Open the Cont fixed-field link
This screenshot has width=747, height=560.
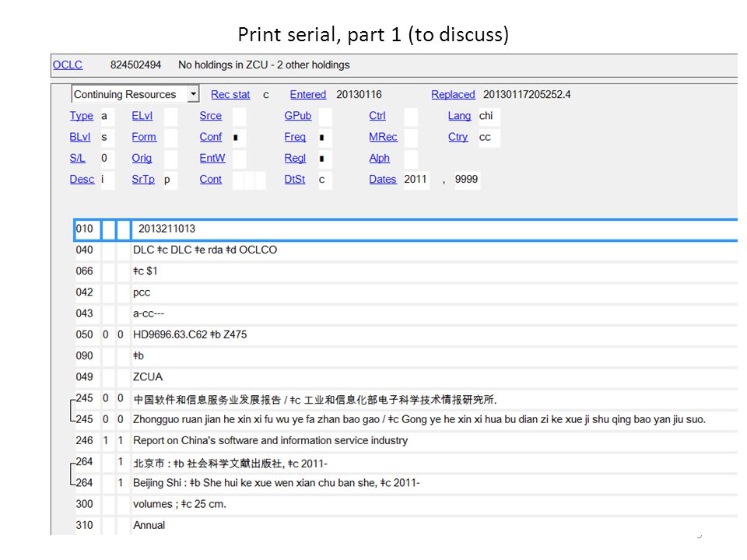211,180
